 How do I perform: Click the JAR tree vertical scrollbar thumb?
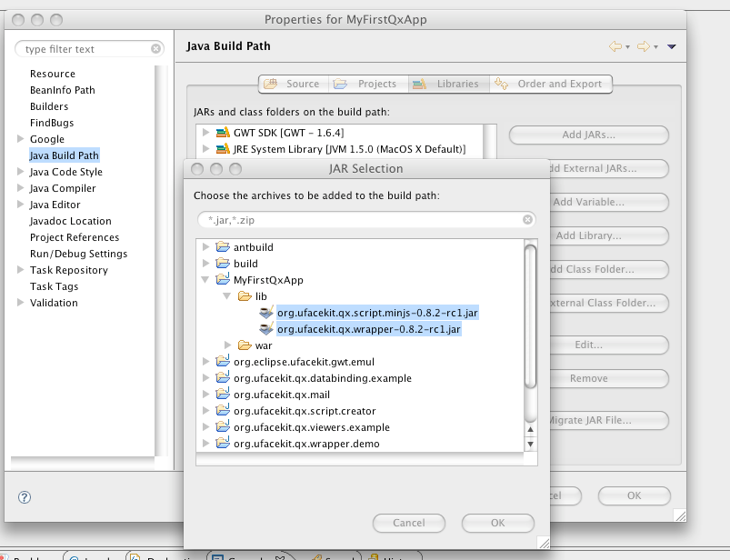tap(530, 315)
